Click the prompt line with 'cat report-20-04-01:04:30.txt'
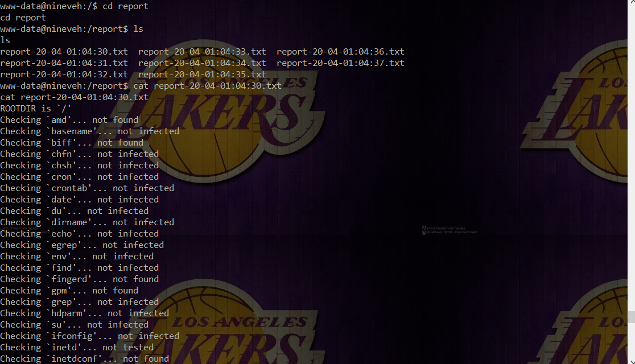Screen dimensions: 635x364 pos(141,86)
